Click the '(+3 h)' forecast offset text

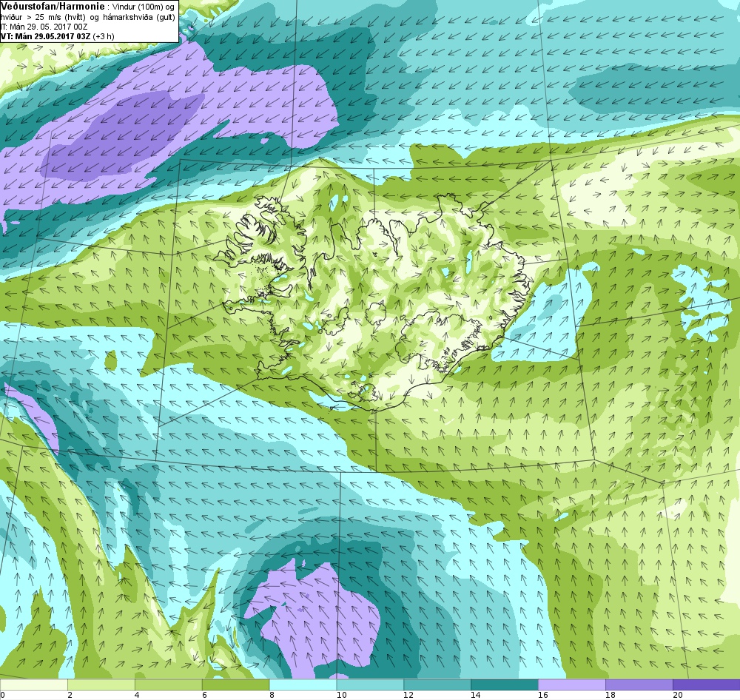tap(104, 36)
